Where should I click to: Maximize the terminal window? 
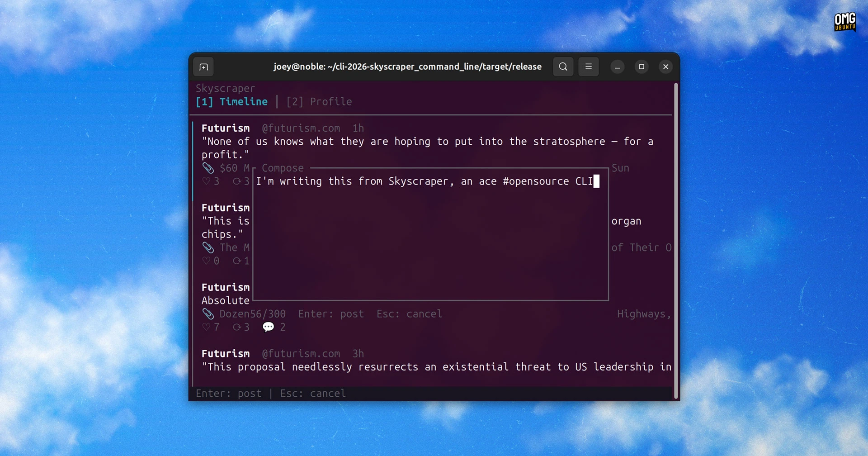tap(641, 67)
